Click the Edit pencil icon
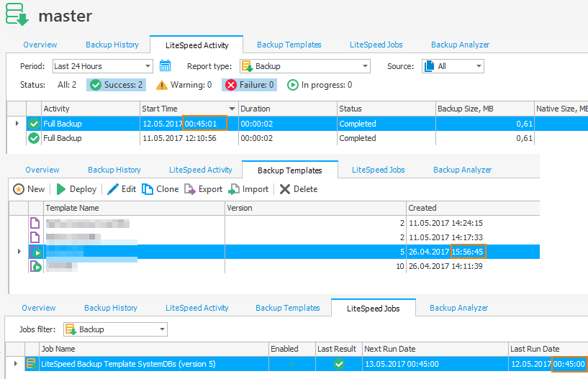 click(112, 189)
